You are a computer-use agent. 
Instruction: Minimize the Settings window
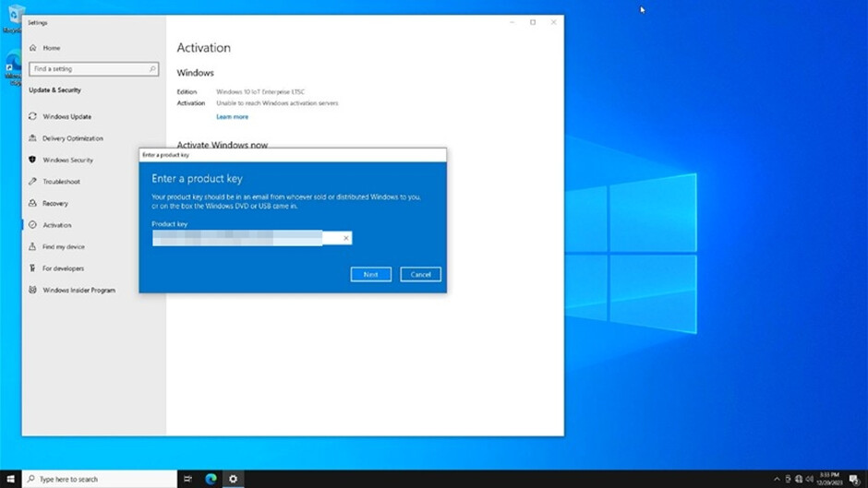pos(512,22)
